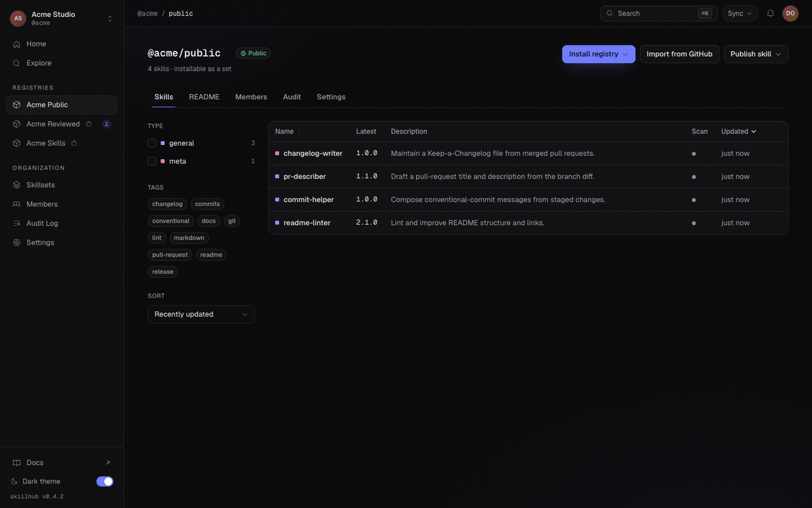
Task: Click the Acme Public cube icon
Action: click(17, 105)
